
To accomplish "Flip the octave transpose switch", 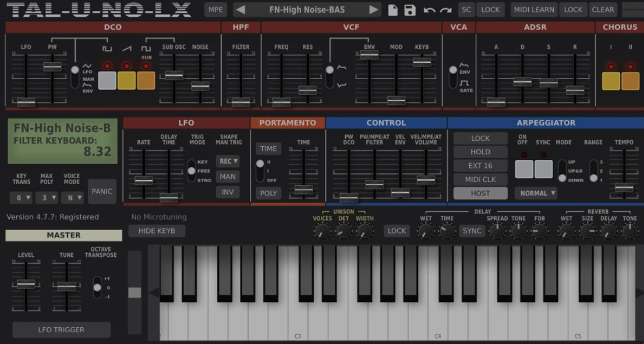I will pyautogui.click(x=97, y=288).
